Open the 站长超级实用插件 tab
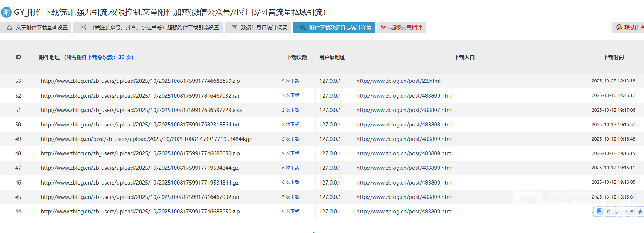 tap(401, 27)
